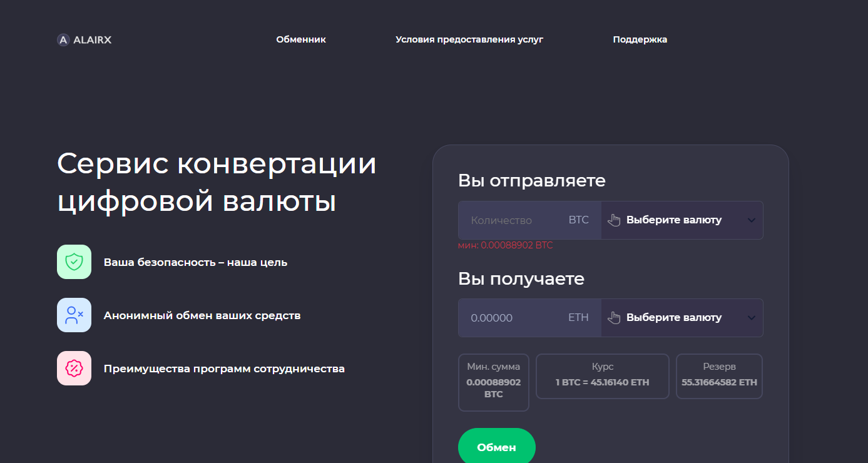Screen dimensions: 868x463
Task: Expand the receive currency chevron arrow
Action: tap(752, 318)
